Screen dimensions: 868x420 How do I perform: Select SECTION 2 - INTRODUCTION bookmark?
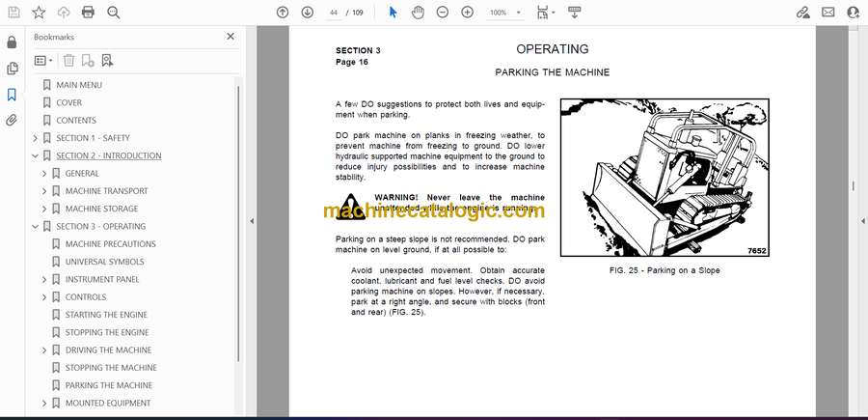coord(109,155)
